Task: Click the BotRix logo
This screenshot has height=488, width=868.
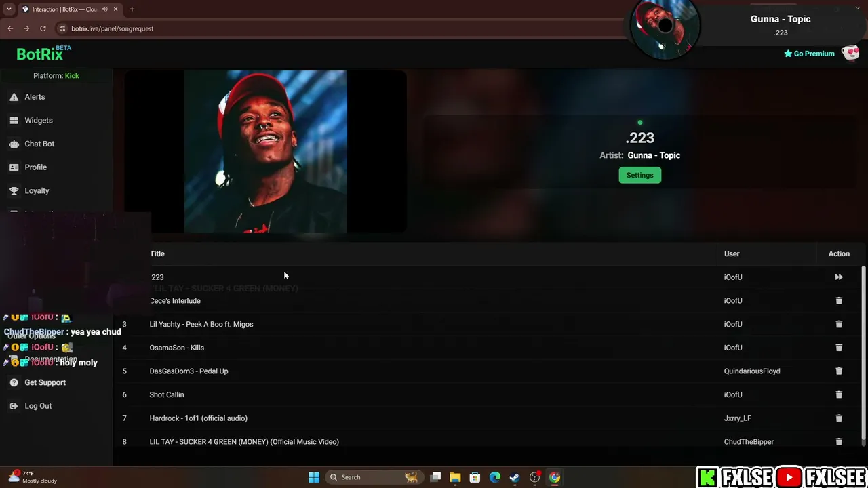Action: [x=43, y=54]
